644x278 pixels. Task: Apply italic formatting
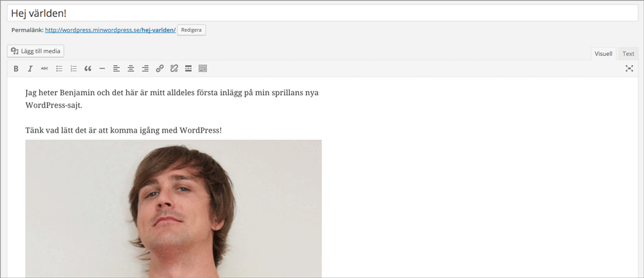pos(30,69)
